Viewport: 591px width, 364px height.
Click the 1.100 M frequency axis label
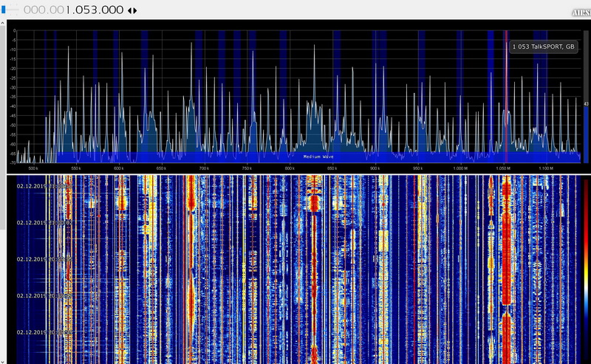click(546, 168)
